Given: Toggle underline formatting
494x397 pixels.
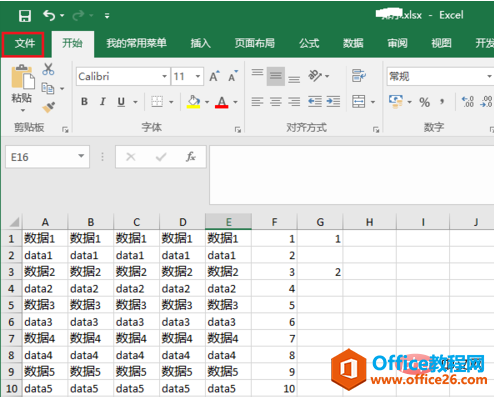Looking at the screenshot, I should [x=121, y=102].
